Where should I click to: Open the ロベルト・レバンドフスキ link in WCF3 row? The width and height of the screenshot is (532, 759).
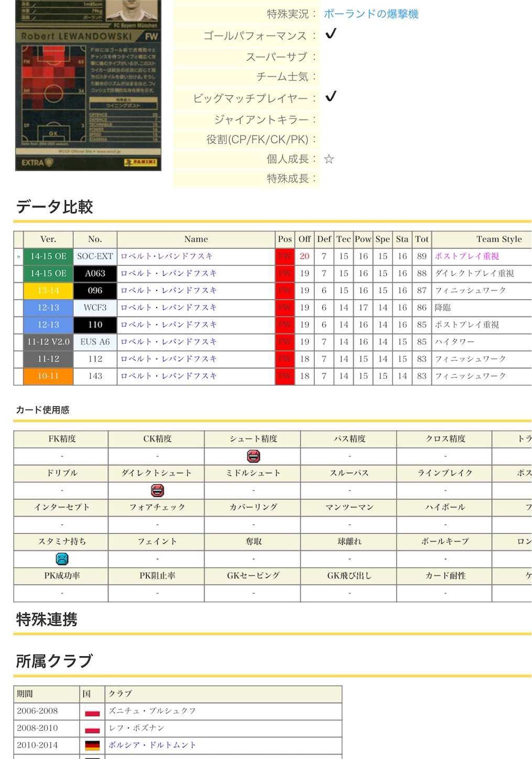pos(168,308)
